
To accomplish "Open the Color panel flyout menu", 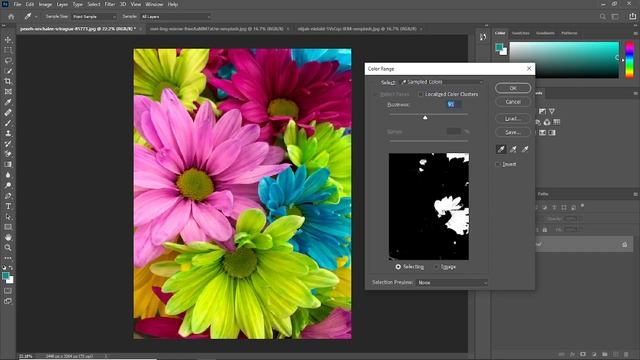I will pos(635,33).
